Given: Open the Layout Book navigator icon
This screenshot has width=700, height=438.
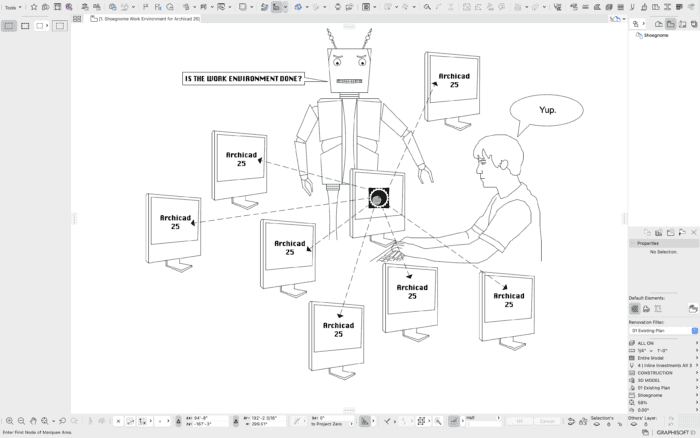Looking at the screenshot, I should click(682, 24).
